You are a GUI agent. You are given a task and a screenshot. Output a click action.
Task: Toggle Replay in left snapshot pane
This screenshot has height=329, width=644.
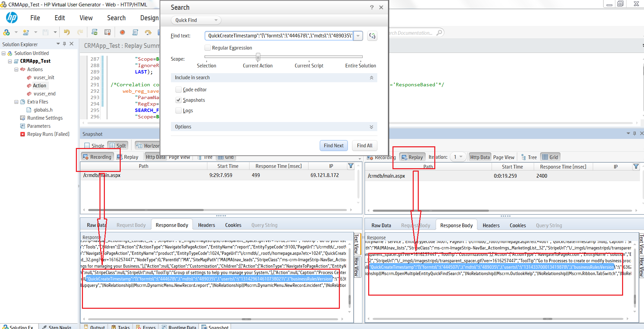point(127,157)
